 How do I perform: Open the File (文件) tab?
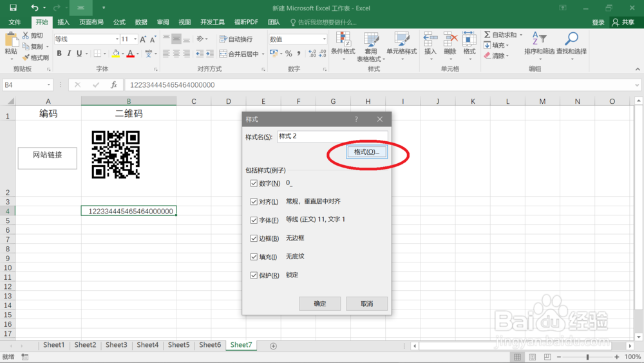coord(15,22)
